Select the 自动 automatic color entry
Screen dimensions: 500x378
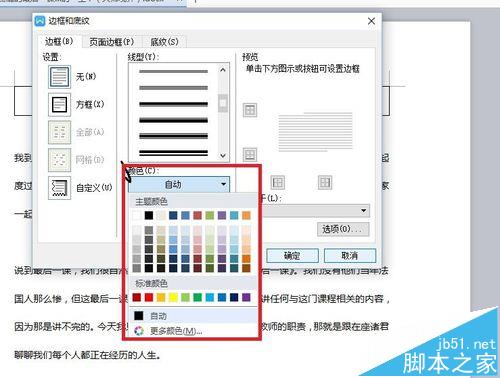click(x=193, y=316)
